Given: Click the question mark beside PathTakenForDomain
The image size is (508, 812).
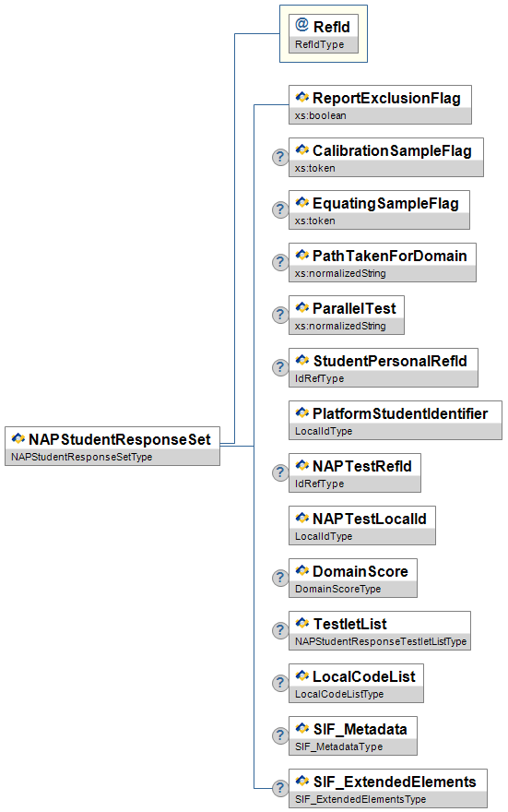Looking at the screenshot, I should pyautogui.click(x=280, y=262).
